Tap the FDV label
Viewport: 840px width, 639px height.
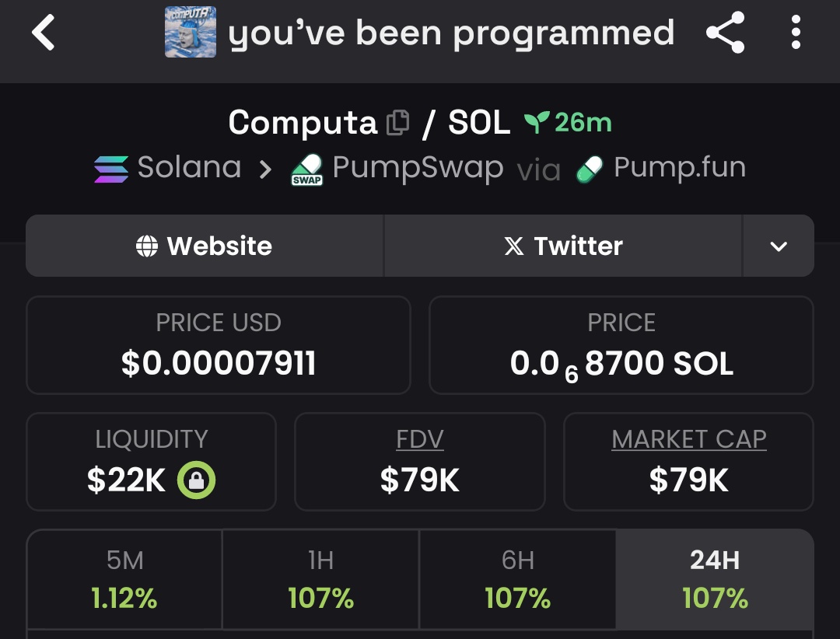click(x=420, y=439)
